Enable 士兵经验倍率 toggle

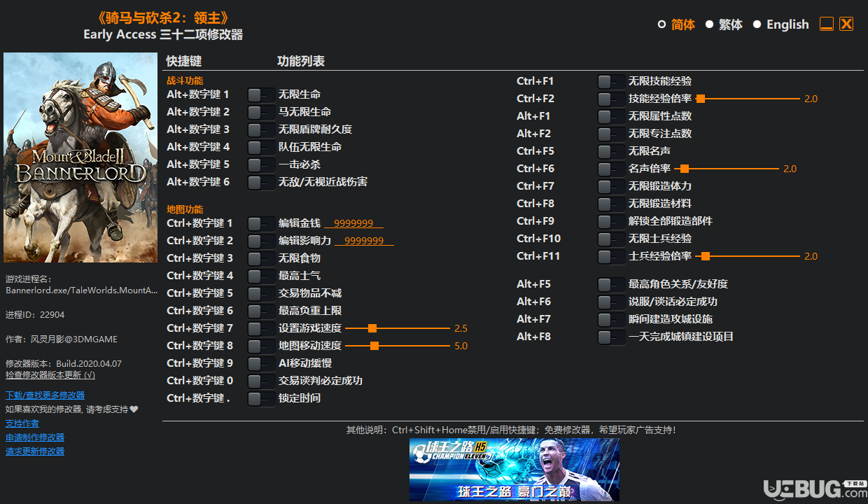(611, 256)
